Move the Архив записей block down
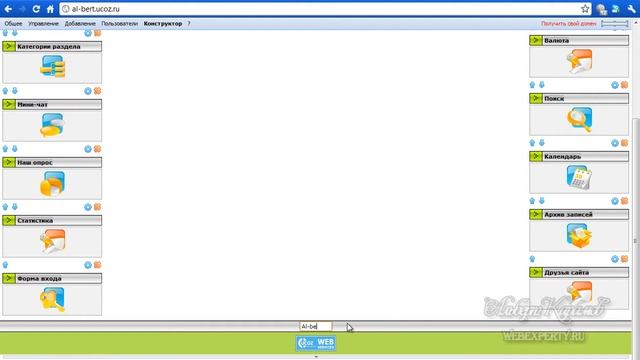Viewport: 640px width, 360px height. pos(542,200)
